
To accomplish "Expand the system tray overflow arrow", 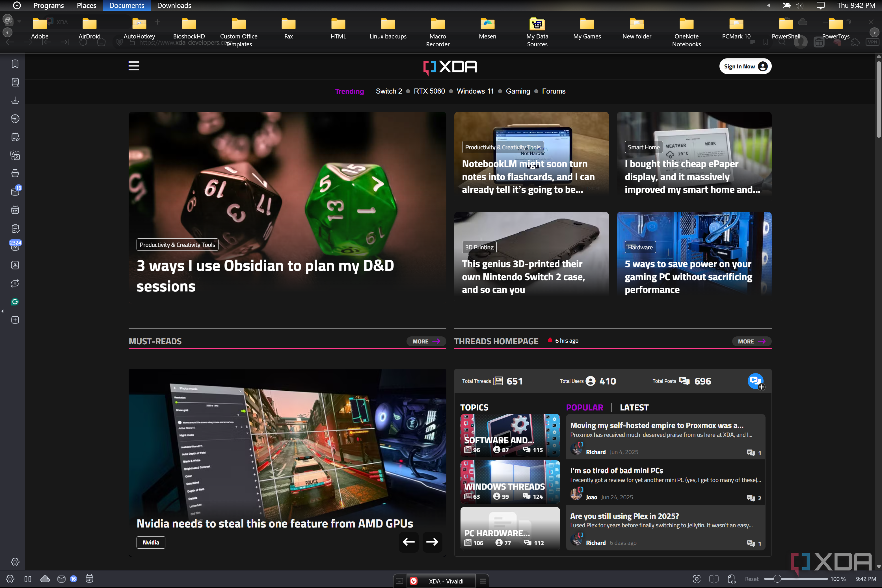I will (768, 5).
